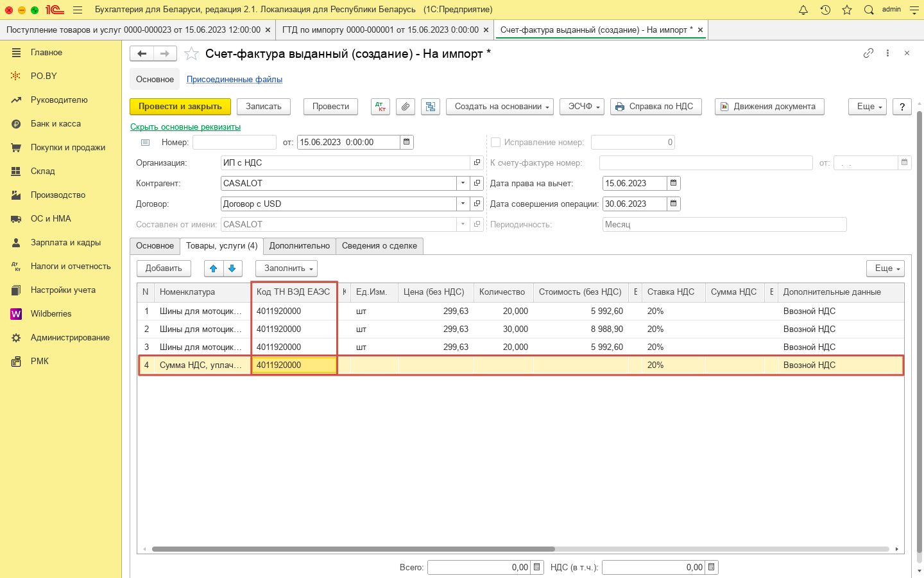Click the Скрыть основные реквизиты link
The image size is (924, 578).
click(x=185, y=127)
